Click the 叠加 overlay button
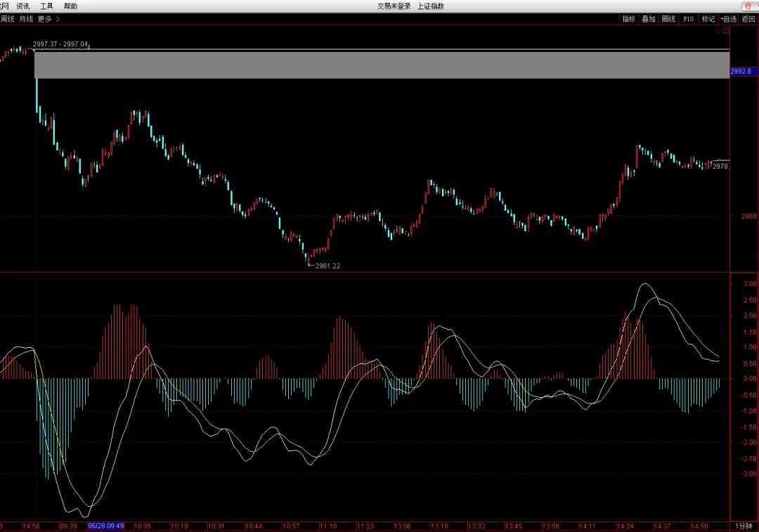This screenshot has width=759, height=532. click(x=648, y=19)
